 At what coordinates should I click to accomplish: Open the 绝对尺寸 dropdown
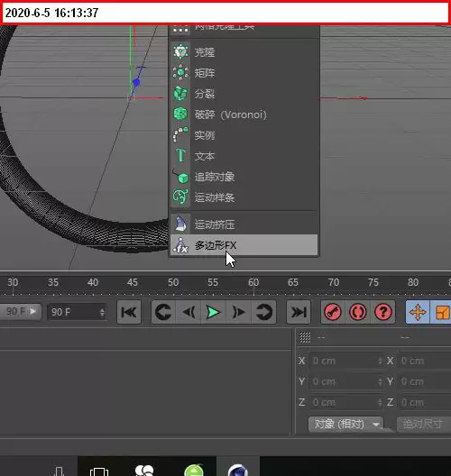tap(424, 424)
